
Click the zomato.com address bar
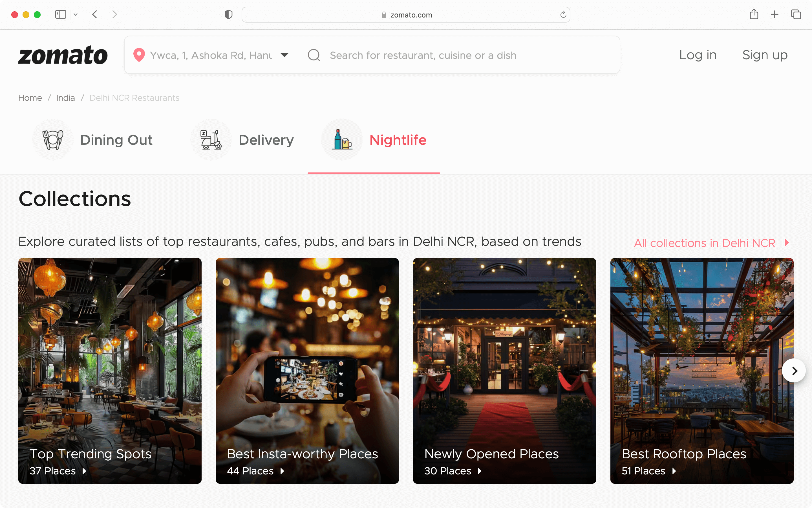[x=406, y=14]
